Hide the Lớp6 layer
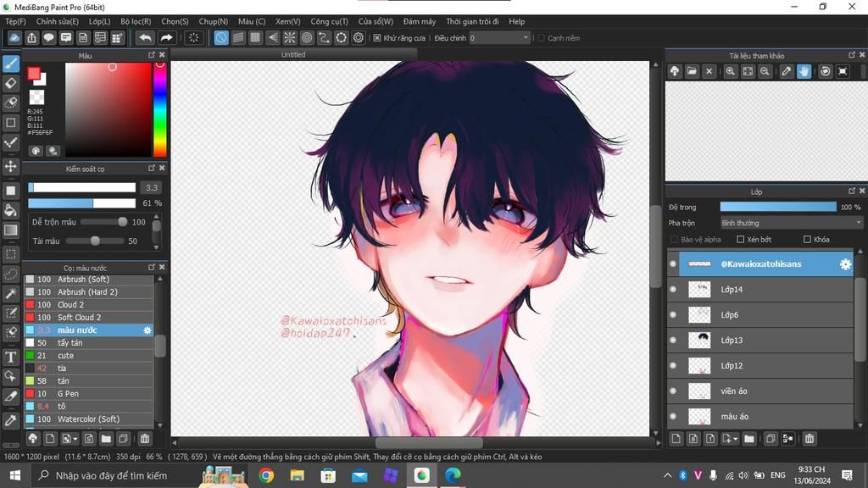 tap(673, 315)
